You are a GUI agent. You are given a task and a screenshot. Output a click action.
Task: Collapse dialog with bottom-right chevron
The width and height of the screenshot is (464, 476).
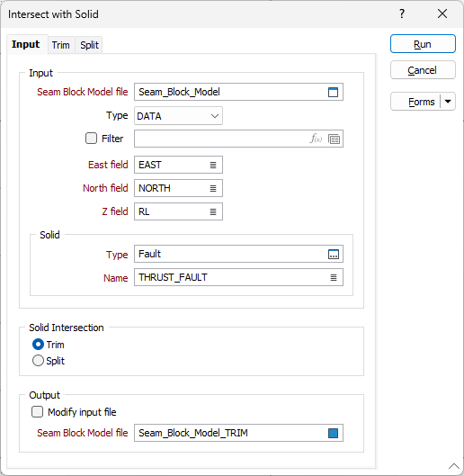[x=454, y=466]
